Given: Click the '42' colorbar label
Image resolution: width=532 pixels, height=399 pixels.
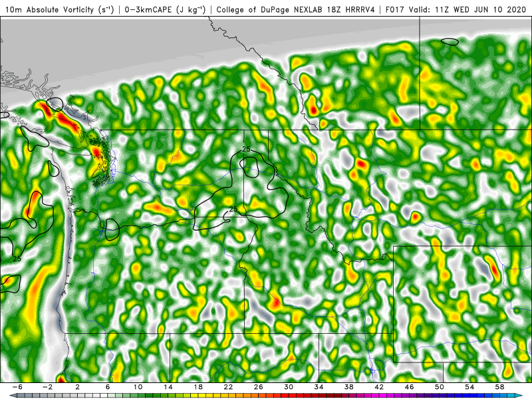Looking at the screenshot, I should pyautogui.click(x=379, y=387).
